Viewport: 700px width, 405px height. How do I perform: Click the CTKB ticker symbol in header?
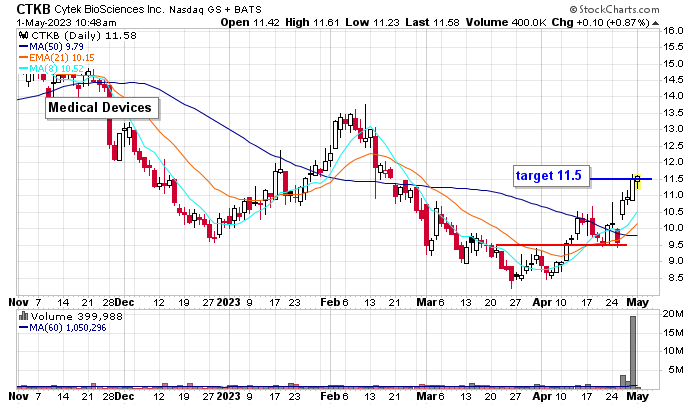pos(33,9)
